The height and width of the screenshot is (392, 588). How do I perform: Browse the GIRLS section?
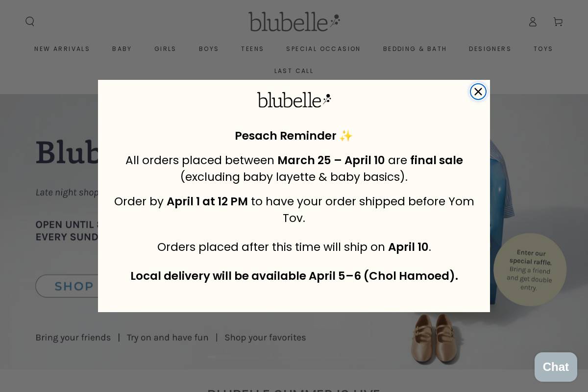(165, 49)
